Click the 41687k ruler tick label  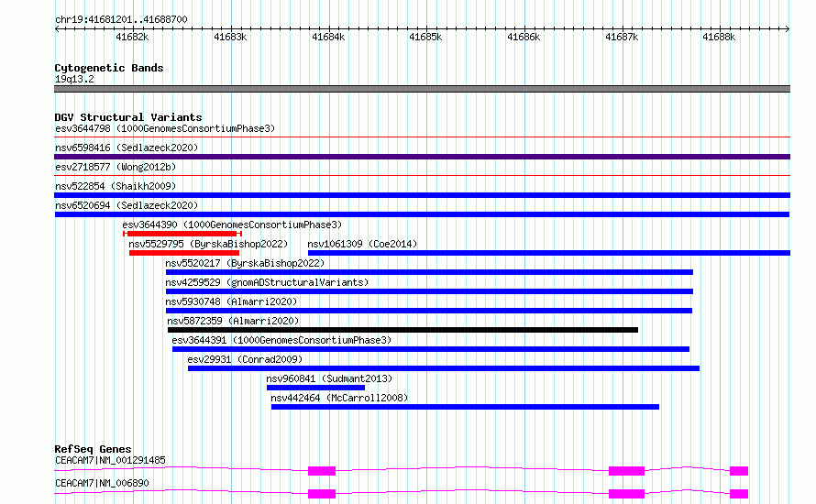click(x=622, y=37)
